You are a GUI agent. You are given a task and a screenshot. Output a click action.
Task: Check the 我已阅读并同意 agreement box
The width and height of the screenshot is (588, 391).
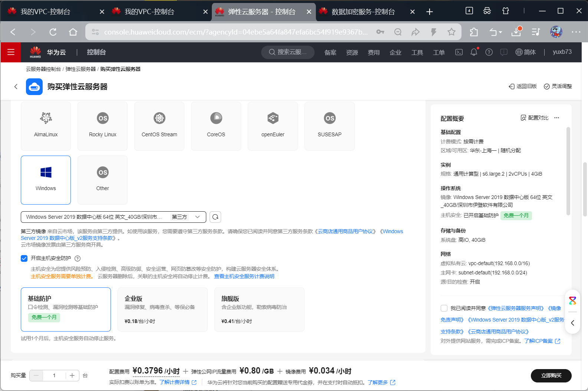(444, 308)
